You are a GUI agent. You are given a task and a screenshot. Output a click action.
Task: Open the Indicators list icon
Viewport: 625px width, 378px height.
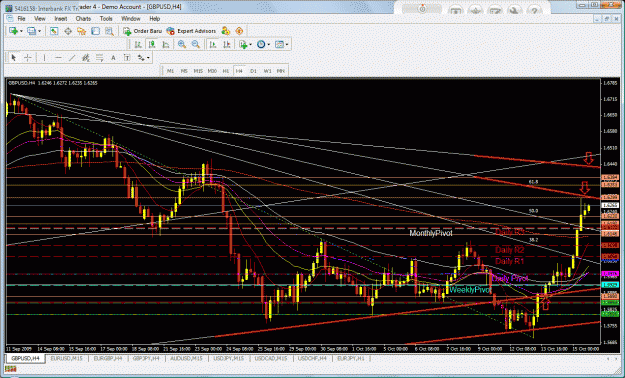point(243,45)
